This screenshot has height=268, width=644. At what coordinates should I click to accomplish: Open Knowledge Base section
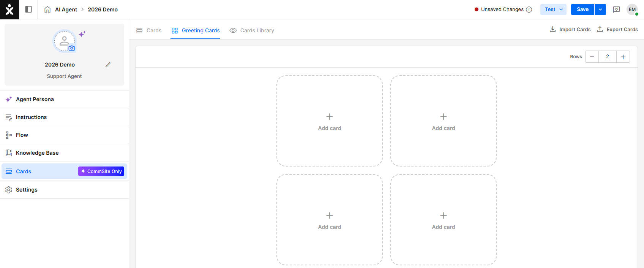[65, 153]
